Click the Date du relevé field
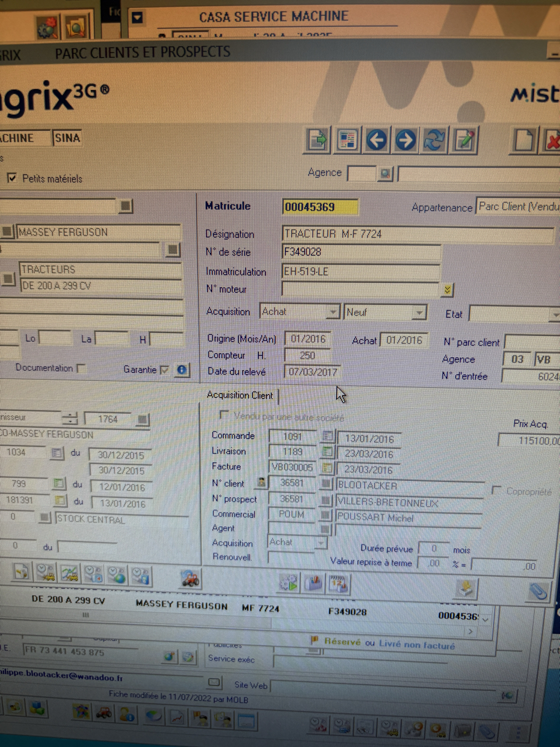The width and height of the screenshot is (560, 747). [x=313, y=372]
